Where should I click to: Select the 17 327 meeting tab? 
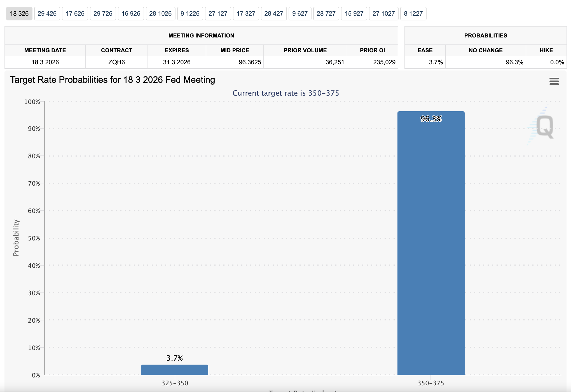click(x=246, y=14)
